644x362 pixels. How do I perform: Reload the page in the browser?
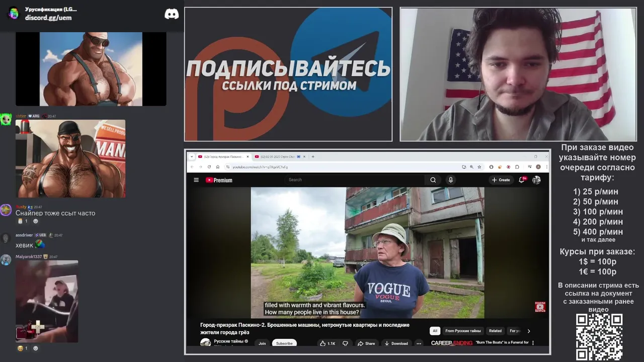tap(209, 167)
